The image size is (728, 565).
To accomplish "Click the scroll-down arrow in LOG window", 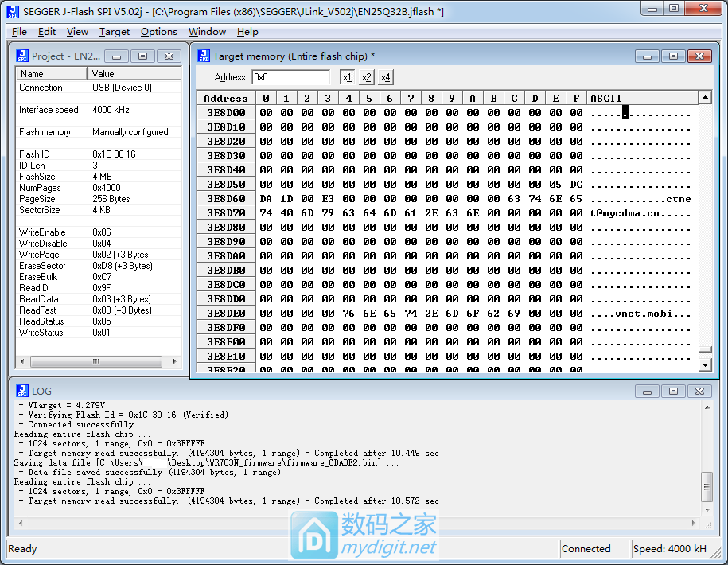I will 707,510.
